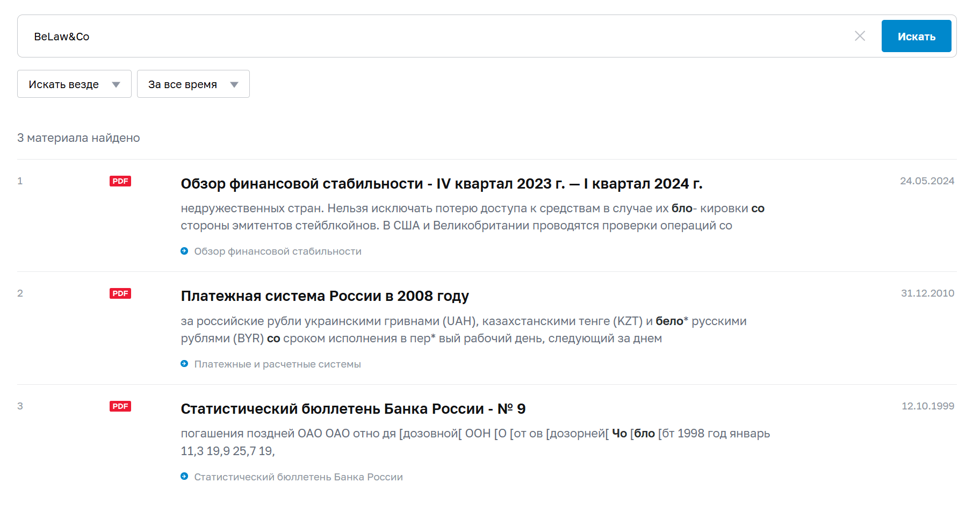Image resolution: width=980 pixels, height=518 pixels.
Task: Open the За все время dropdown
Action: pyautogui.click(x=193, y=84)
